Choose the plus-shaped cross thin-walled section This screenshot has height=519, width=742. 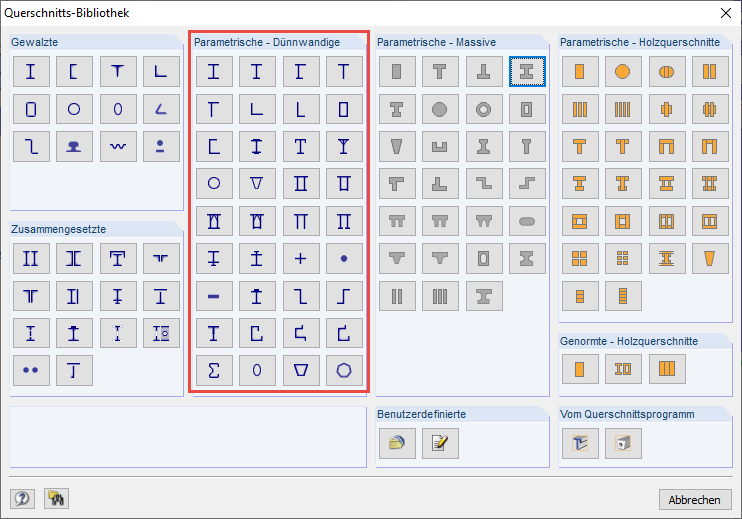point(300,258)
